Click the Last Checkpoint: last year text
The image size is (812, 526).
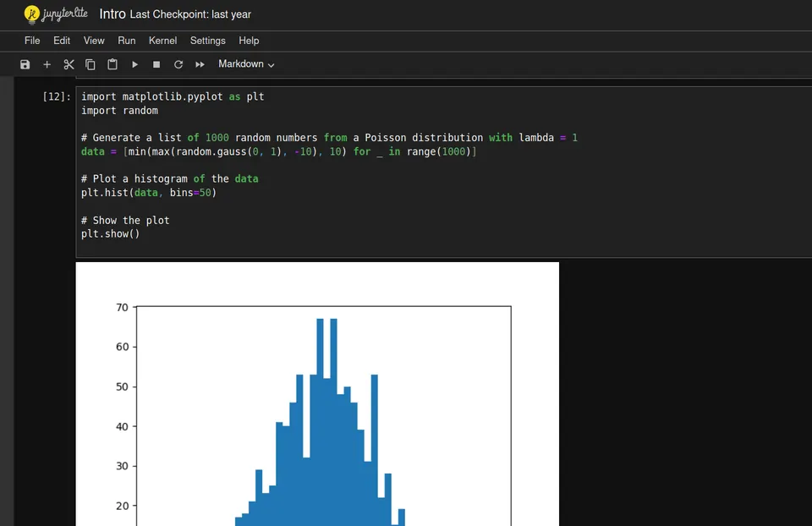[x=190, y=14]
